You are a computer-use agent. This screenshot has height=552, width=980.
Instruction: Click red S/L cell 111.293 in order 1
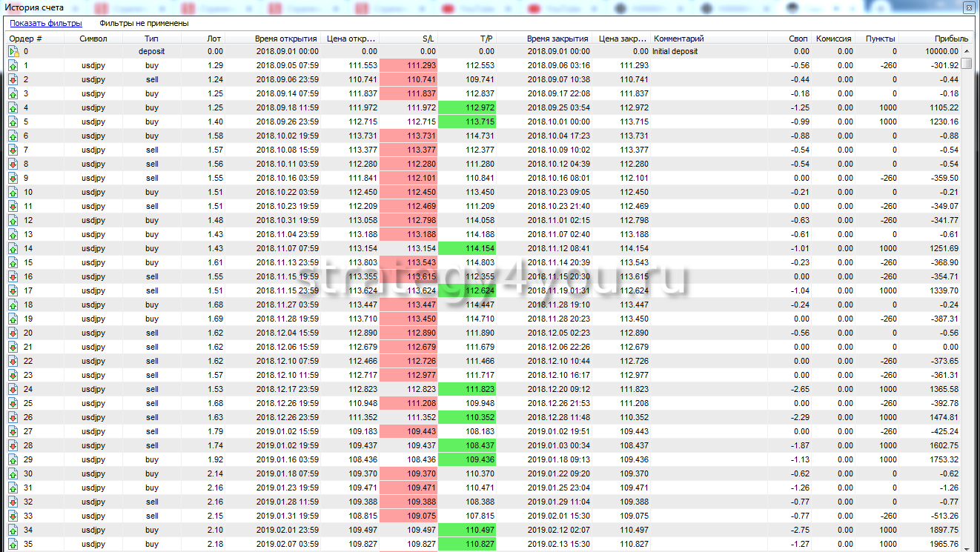408,66
